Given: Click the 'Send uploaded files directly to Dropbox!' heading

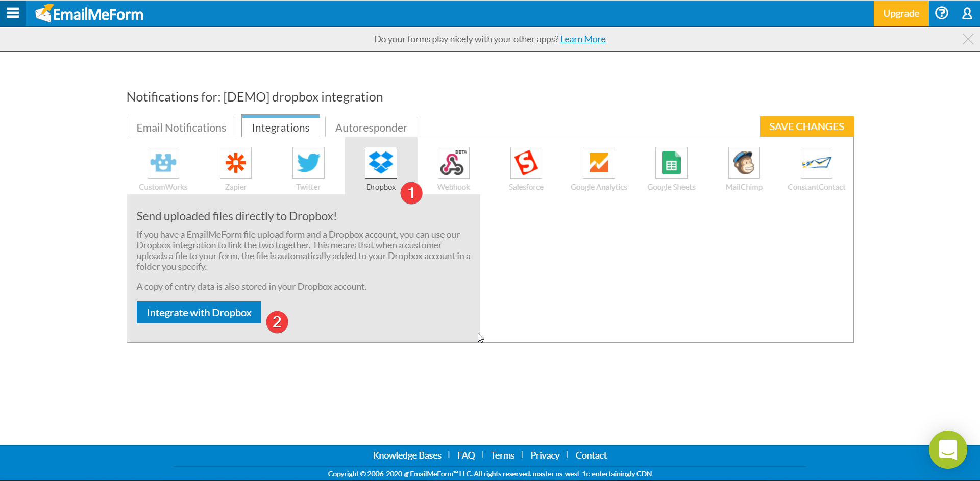Looking at the screenshot, I should click(x=236, y=216).
